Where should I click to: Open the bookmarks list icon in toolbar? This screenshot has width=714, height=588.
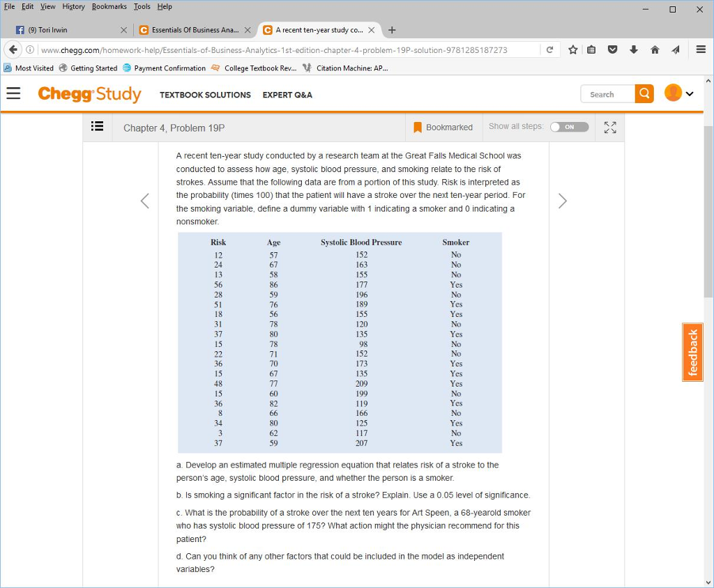591,49
